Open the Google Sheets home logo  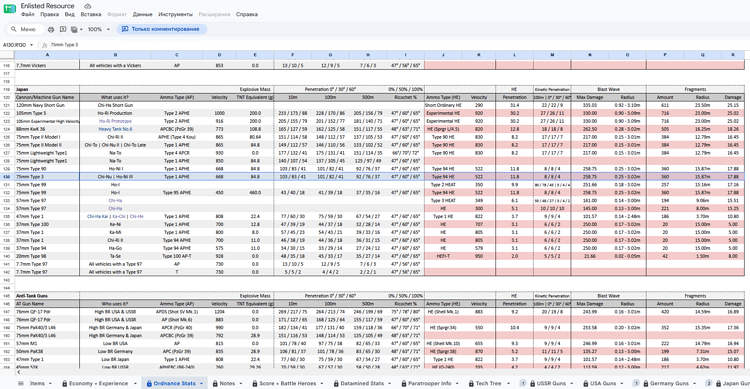(10, 9)
